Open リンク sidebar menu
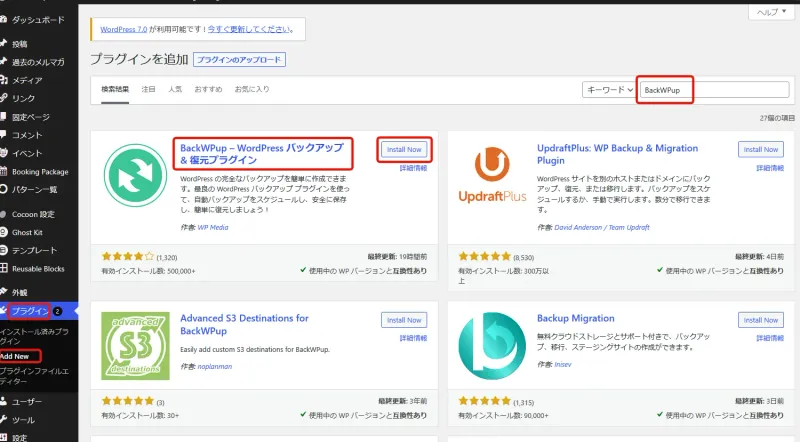 [x=23, y=98]
